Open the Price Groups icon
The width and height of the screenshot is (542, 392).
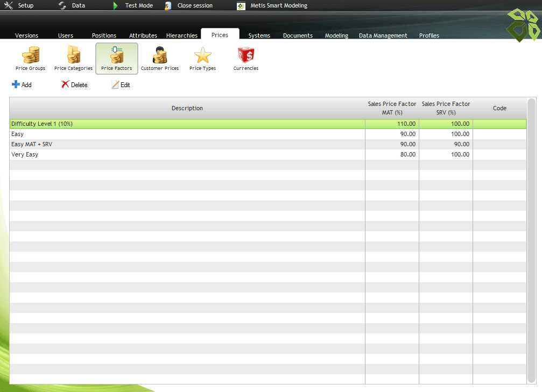coord(30,55)
